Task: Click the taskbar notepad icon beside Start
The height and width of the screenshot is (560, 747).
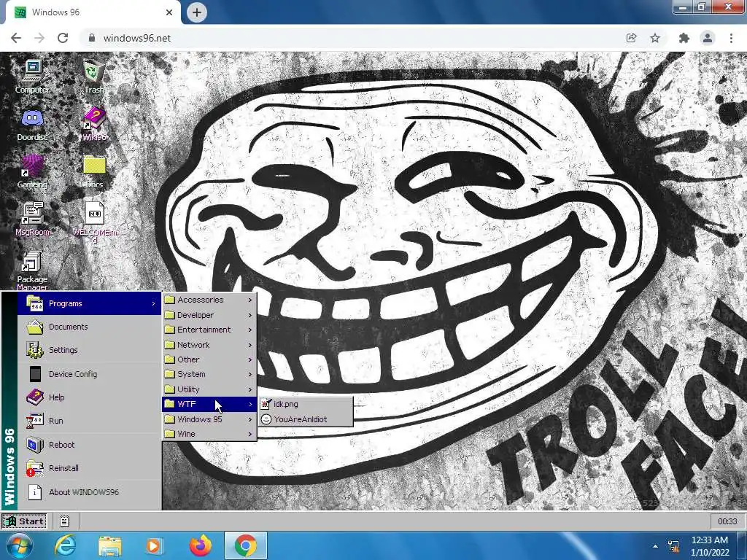Action: coord(64,521)
